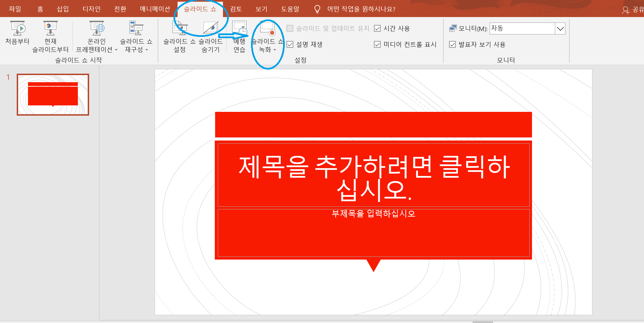Toggle 설명 재생 checkbox
Image resolution: width=644 pixels, height=323 pixels.
pyautogui.click(x=290, y=44)
